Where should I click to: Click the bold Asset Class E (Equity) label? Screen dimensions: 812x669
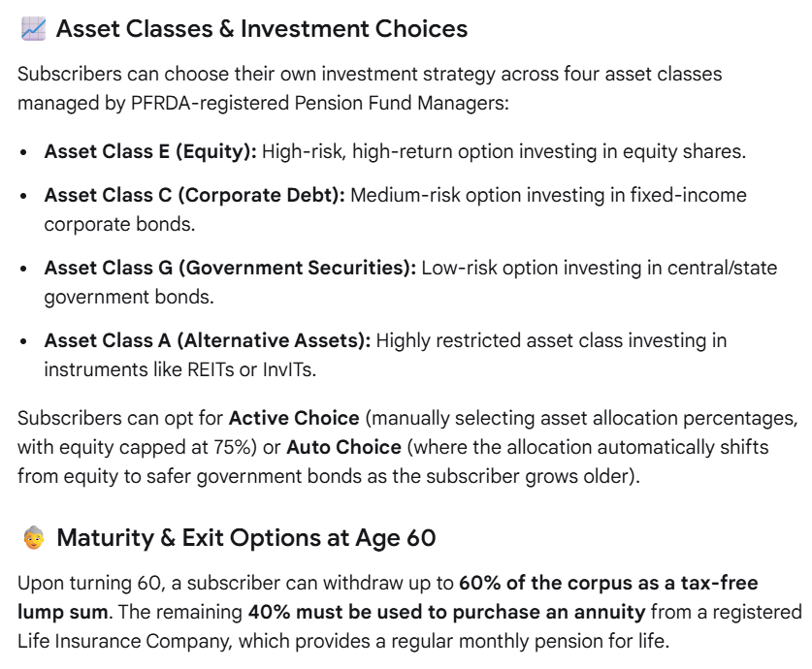[x=150, y=151]
